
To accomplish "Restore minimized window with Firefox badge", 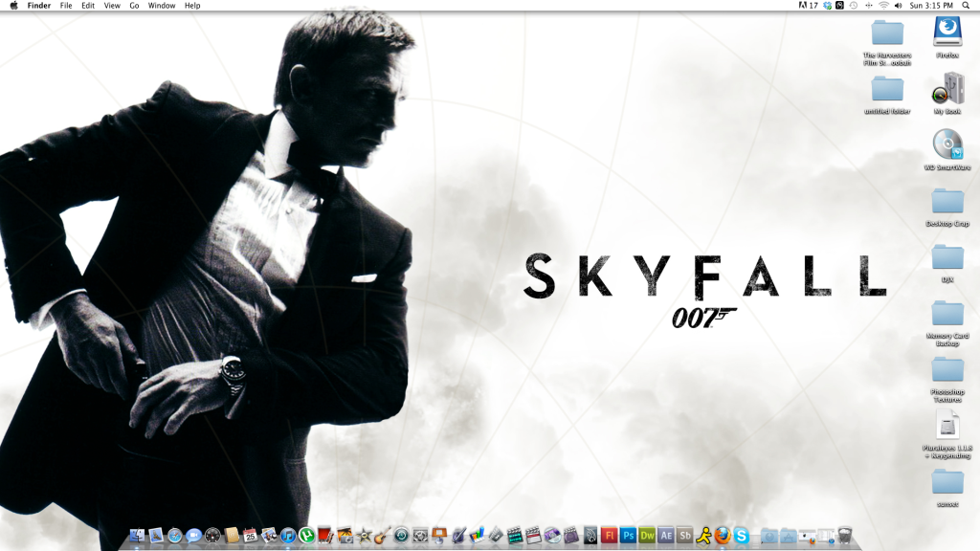I will coord(808,537).
